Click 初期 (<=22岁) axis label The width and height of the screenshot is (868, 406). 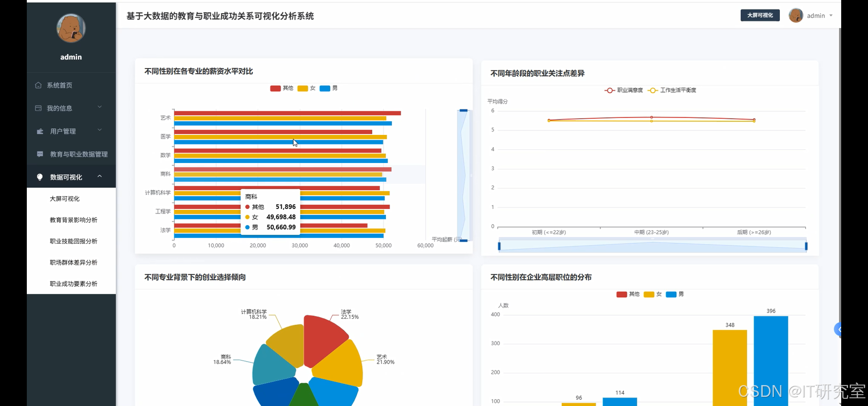(x=549, y=232)
